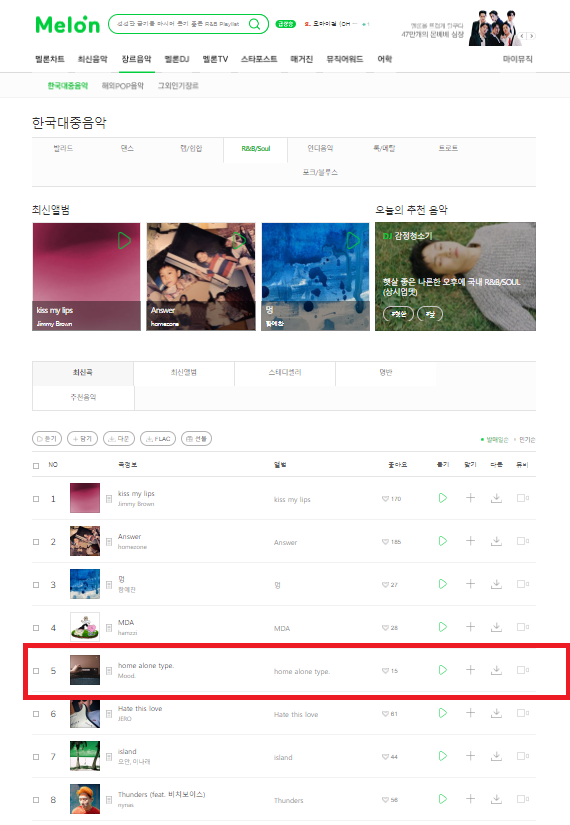Click the search magnifier icon
570x825 pixels.
click(255, 24)
